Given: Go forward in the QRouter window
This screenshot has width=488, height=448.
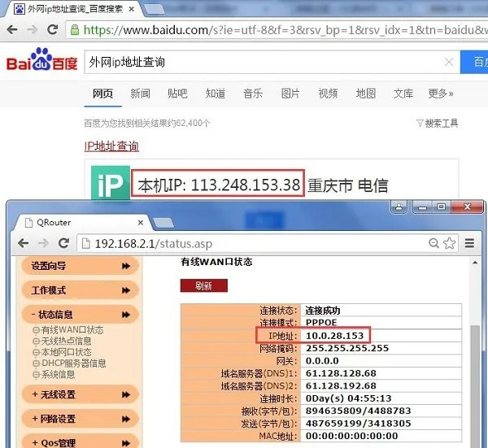Looking at the screenshot, I should point(43,243).
